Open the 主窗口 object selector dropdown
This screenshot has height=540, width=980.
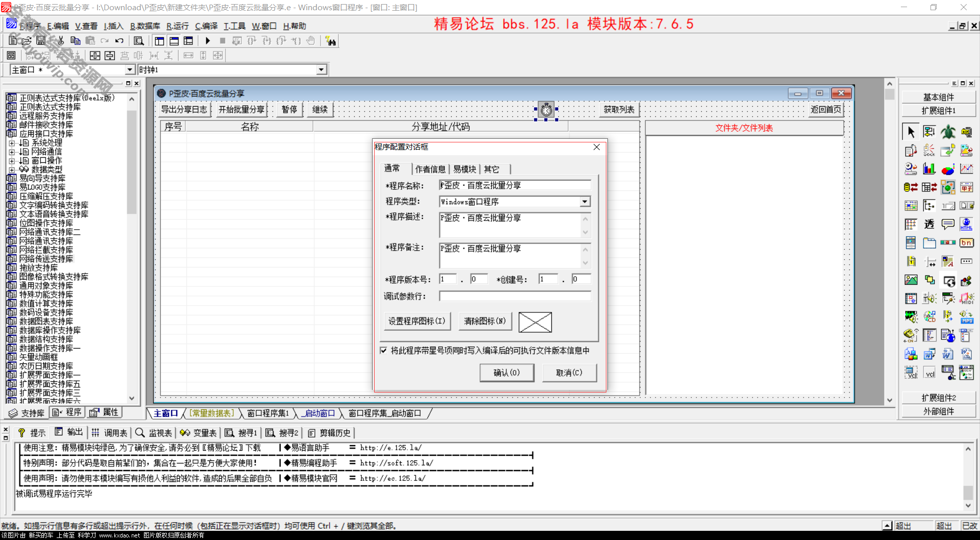pyautogui.click(x=129, y=70)
